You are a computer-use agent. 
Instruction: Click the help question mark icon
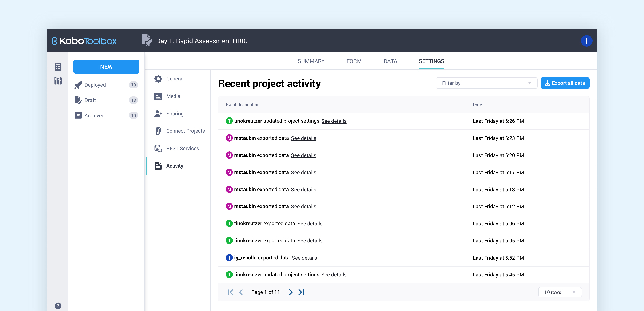[58, 306]
